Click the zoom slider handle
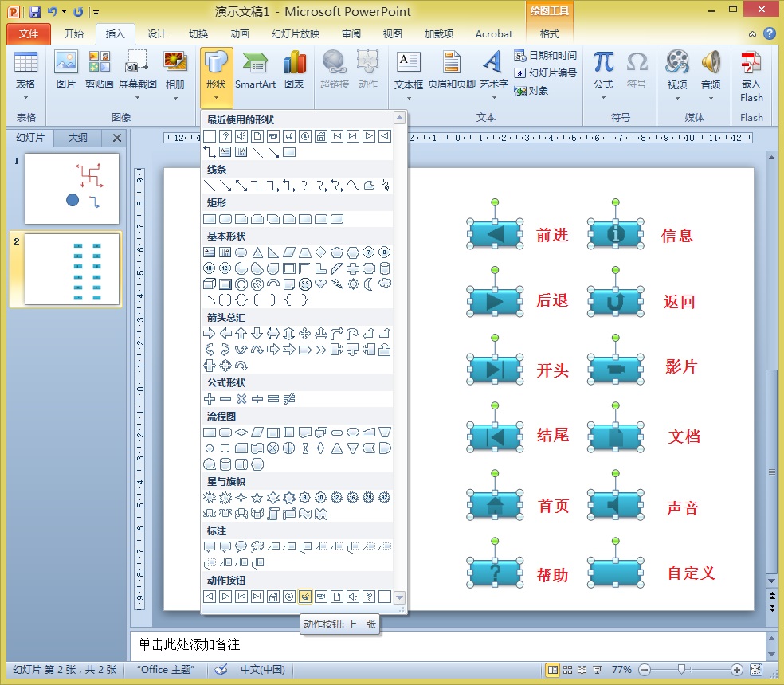The image size is (784, 685). [681, 670]
